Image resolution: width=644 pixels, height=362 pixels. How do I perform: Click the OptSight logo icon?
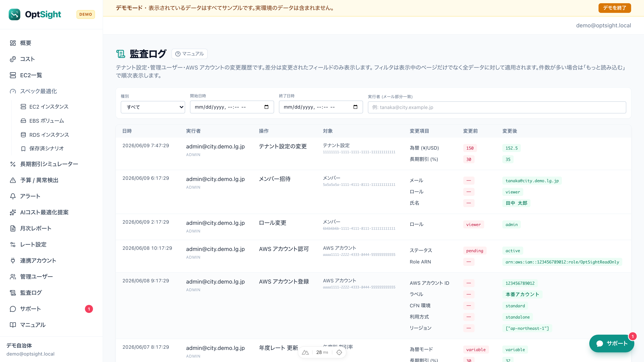coord(14,14)
